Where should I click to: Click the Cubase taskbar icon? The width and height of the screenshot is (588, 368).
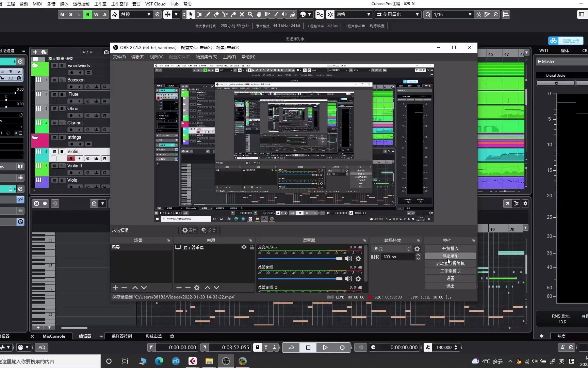click(193, 361)
